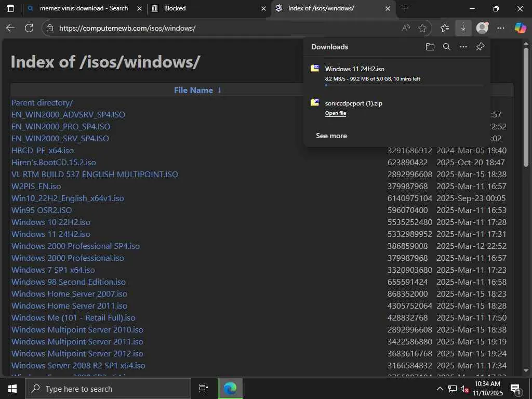Search downloads with the magnifier icon

446,47
